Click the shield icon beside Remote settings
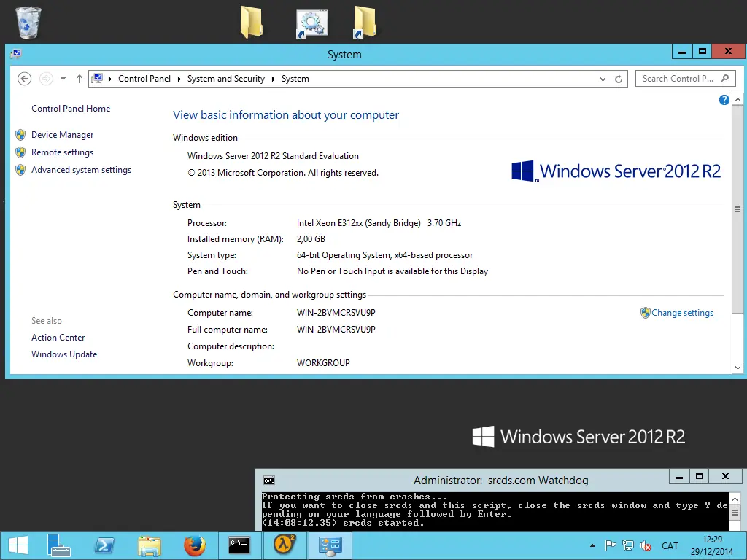This screenshot has width=747, height=560. coord(20,152)
